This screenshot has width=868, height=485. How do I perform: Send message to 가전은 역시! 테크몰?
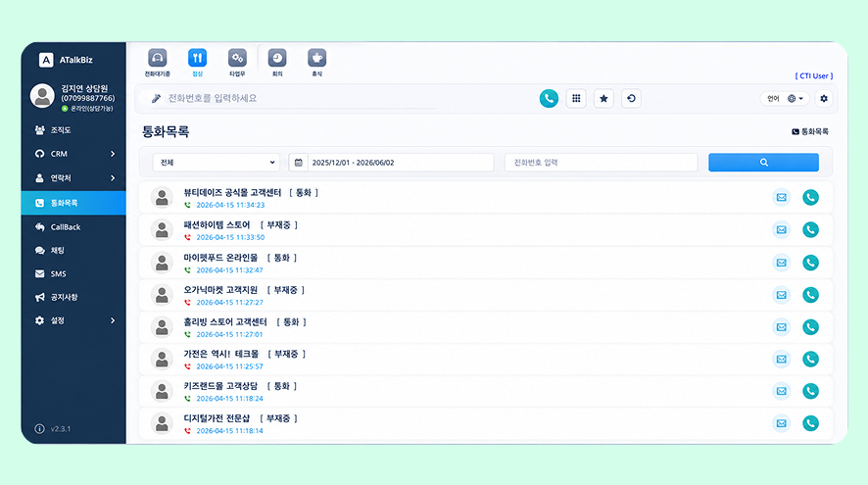[x=781, y=360]
